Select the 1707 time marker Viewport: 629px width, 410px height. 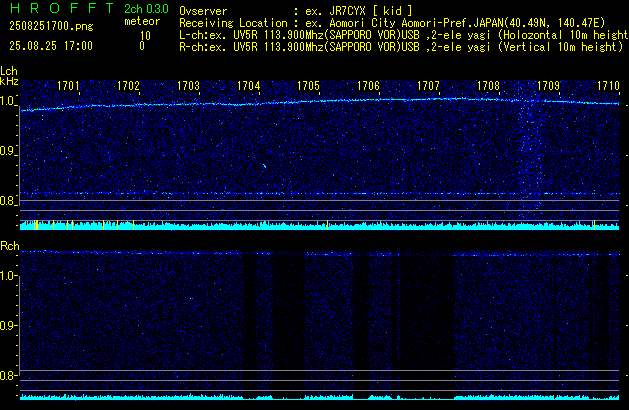(x=428, y=86)
